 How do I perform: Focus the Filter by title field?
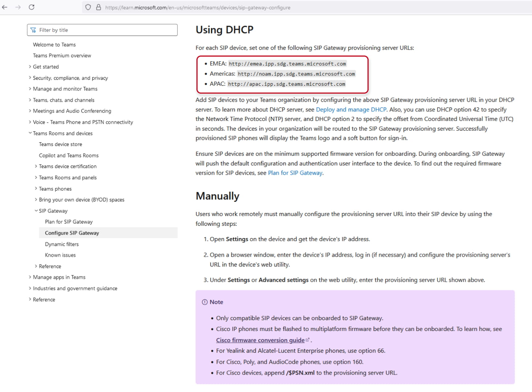(102, 30)
